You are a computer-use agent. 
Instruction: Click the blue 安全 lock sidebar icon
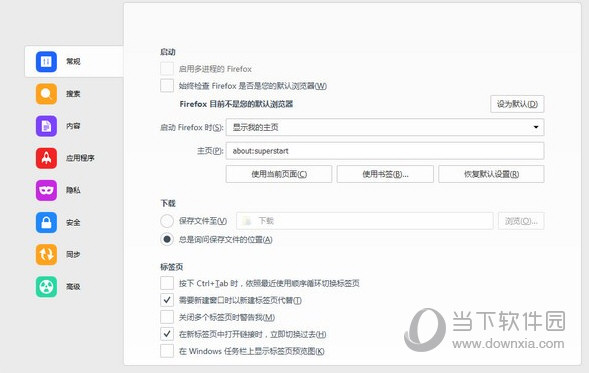pyautogui.click(x=46, y=222)
